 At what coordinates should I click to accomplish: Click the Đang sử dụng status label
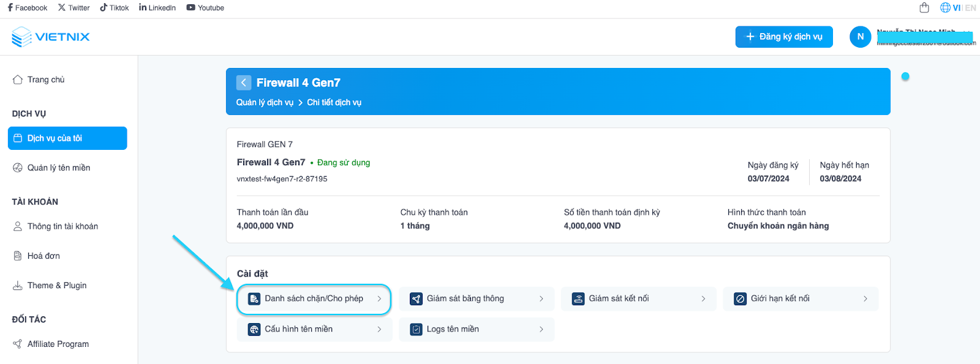pos(343,163)
